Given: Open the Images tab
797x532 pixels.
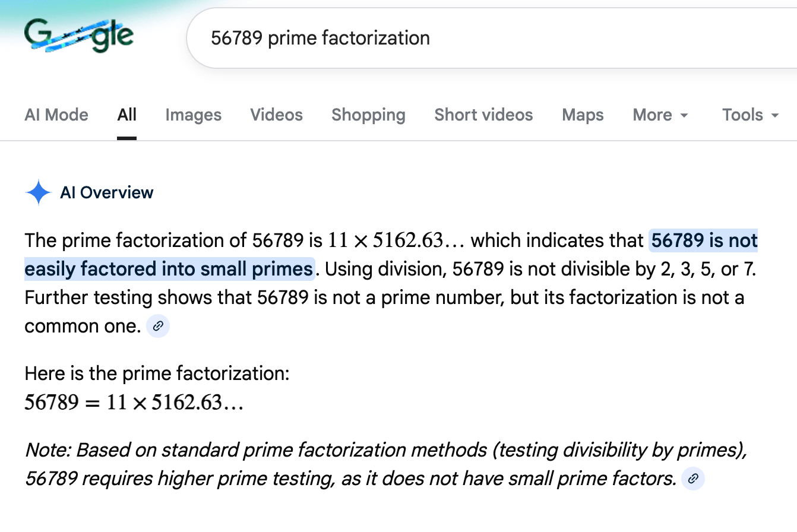Looking at the screenshot, I should [193, 115].
